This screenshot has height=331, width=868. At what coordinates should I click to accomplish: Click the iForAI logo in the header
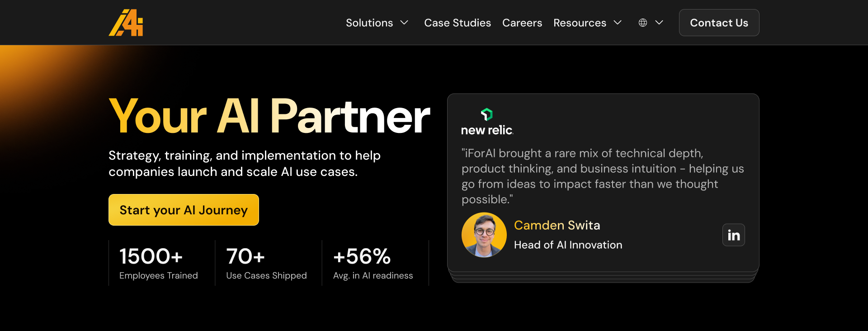pos(126,22)
